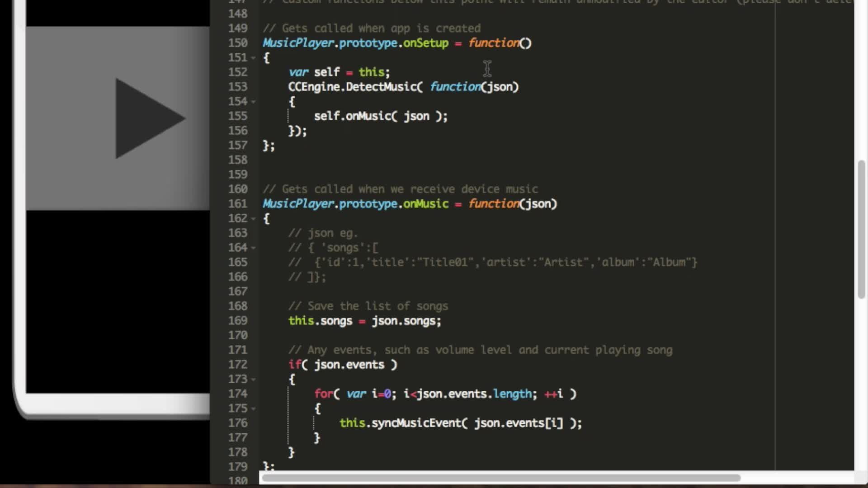
Task: Collapse the json.events if block at line 173
Action: click(x=253, y=379)
